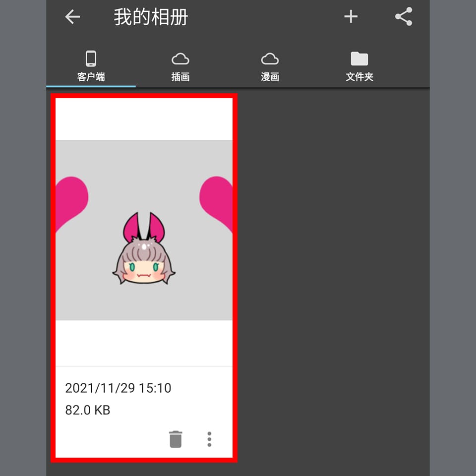
Task: Delete the artwork with trash icon
Action: pyautogui.click(x=176, y=439)
